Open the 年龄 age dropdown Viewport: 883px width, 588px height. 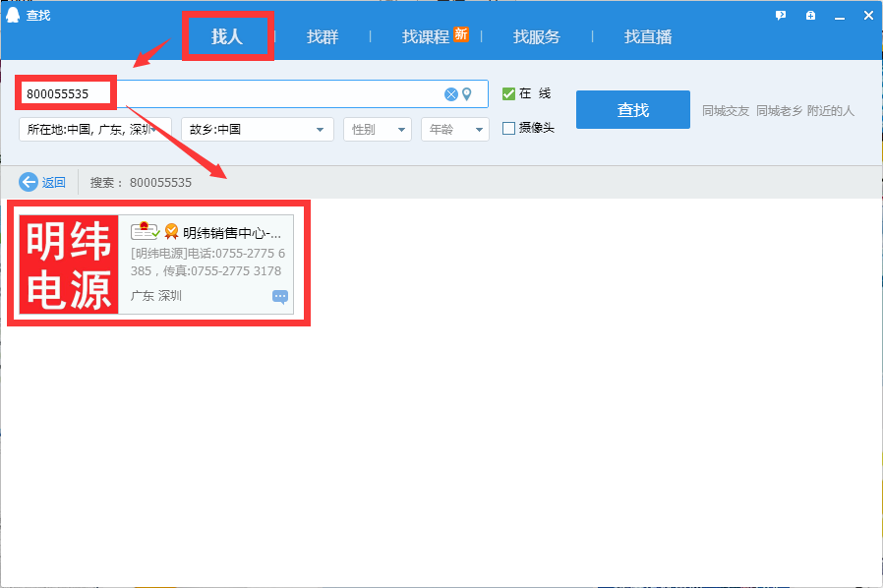click(454, 130)
